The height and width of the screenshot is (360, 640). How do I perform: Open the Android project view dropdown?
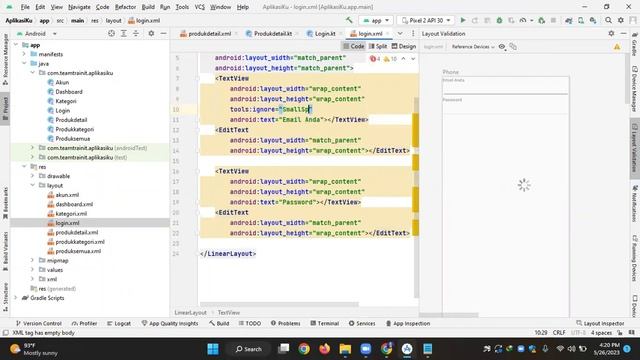tap(37, 33)
